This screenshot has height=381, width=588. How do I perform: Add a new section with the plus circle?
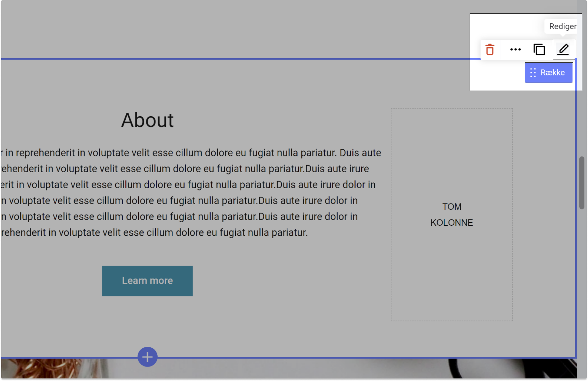tap(147, 357)
